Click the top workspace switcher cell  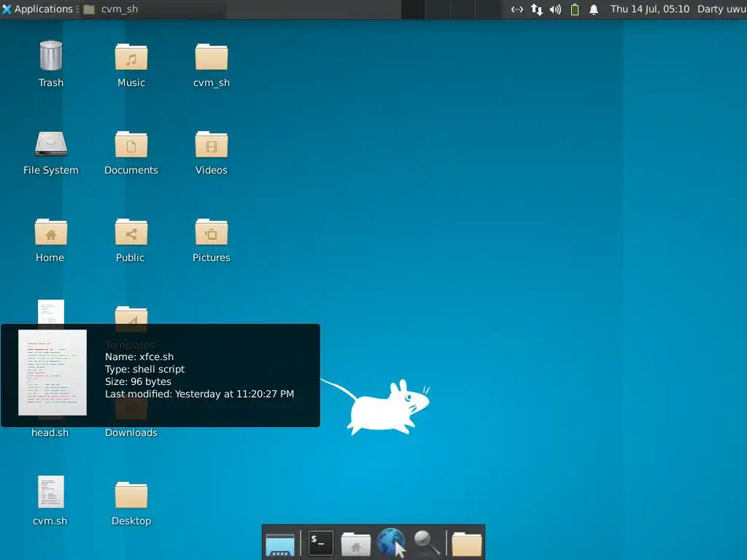414,9
